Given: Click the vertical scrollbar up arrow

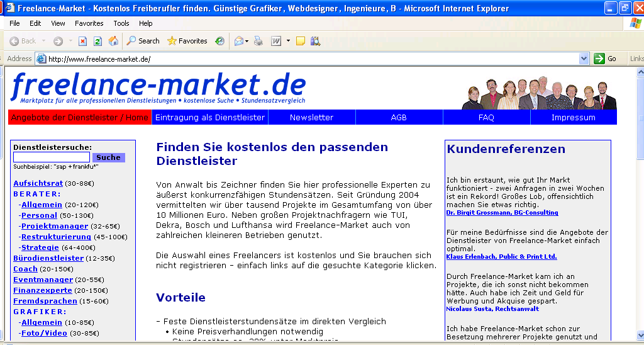Looking at the screenshot, I should pyautogui.click(x=640, y=72).
